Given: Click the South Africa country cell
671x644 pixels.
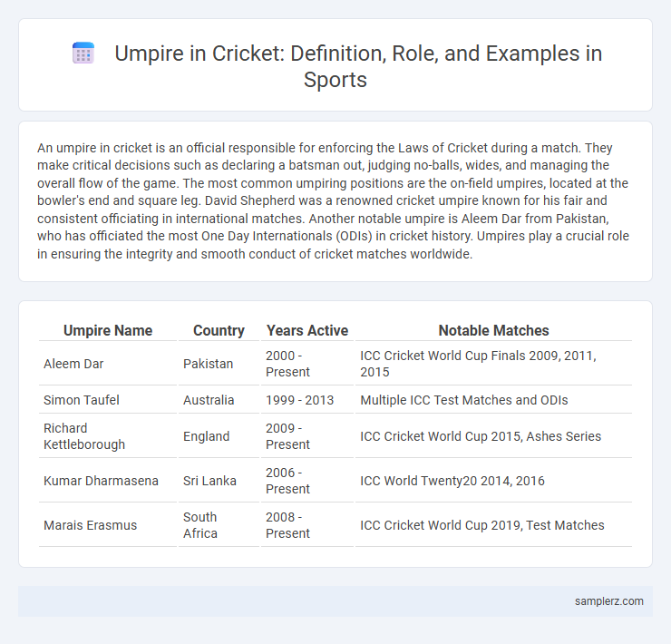Looking at the screenshot, I should tap(219, 525).
